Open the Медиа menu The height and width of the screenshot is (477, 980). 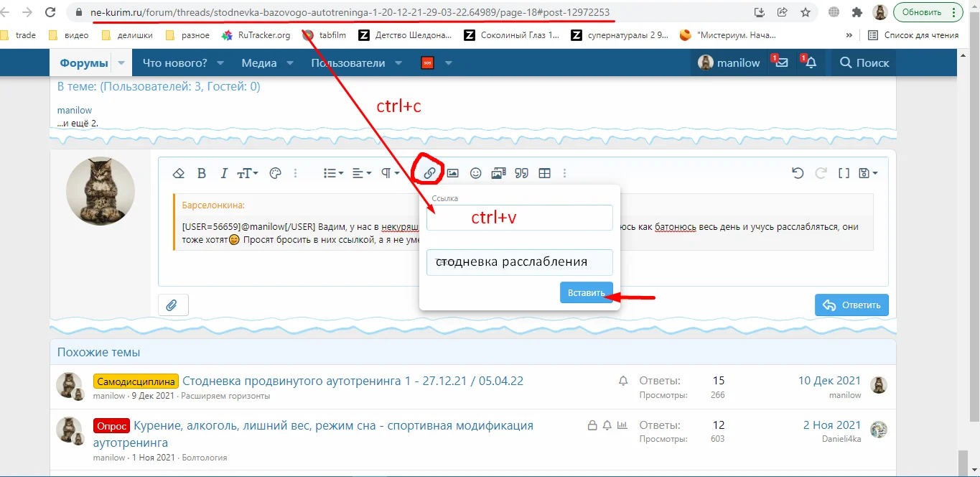click(x=259, y=63)
